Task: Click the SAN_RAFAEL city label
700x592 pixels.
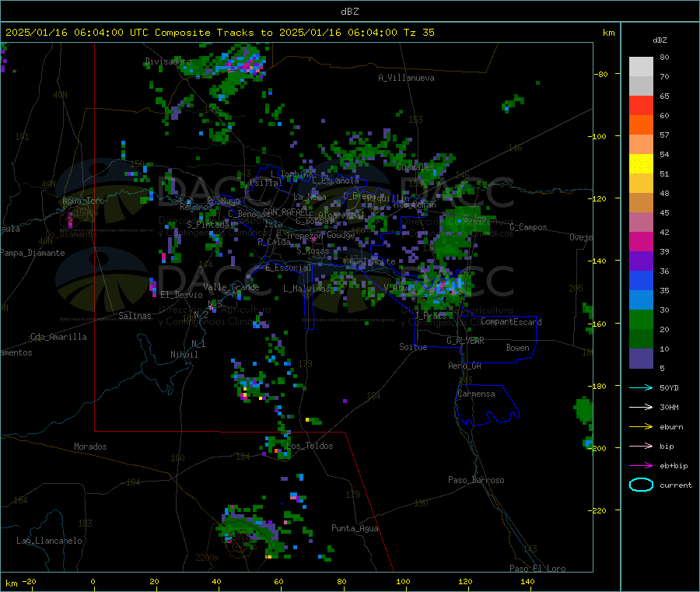Action: point(285,212)
